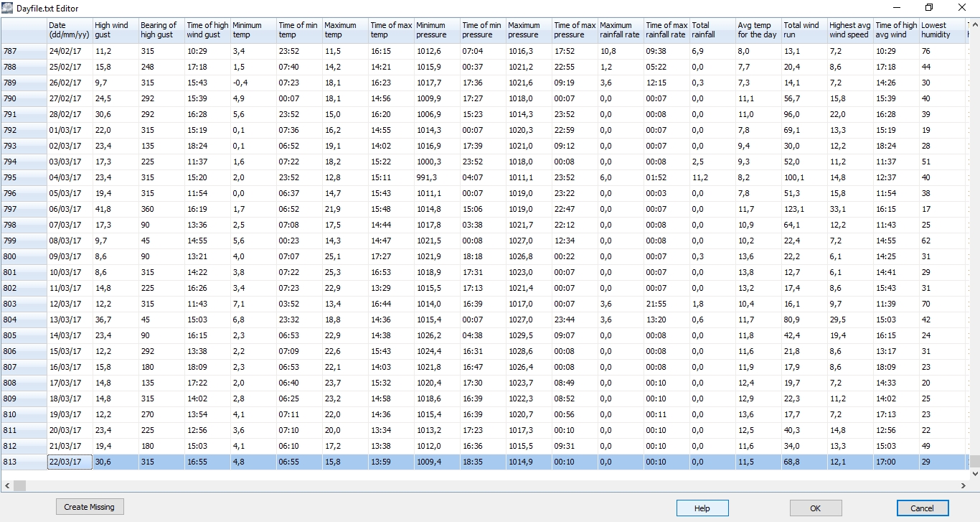Click the High wind gust column header
This screenshot has width=980, height=522.
point(115,30)
